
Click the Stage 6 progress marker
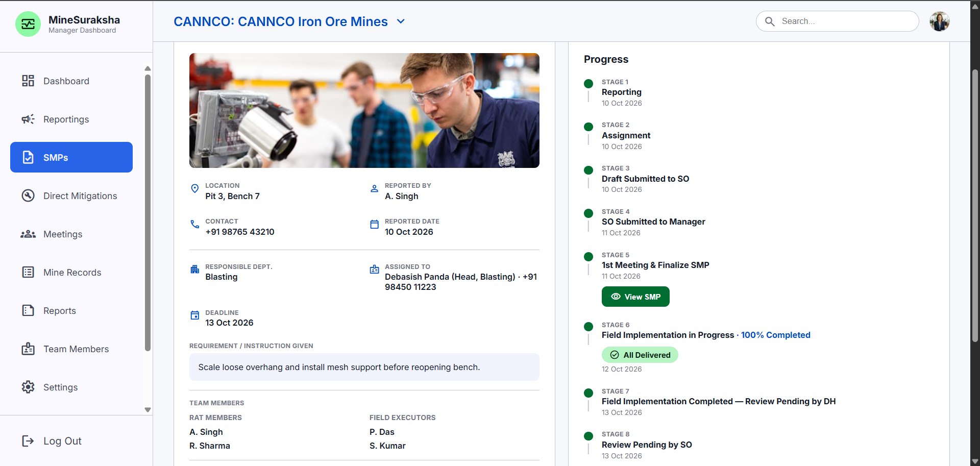[589, 327]
